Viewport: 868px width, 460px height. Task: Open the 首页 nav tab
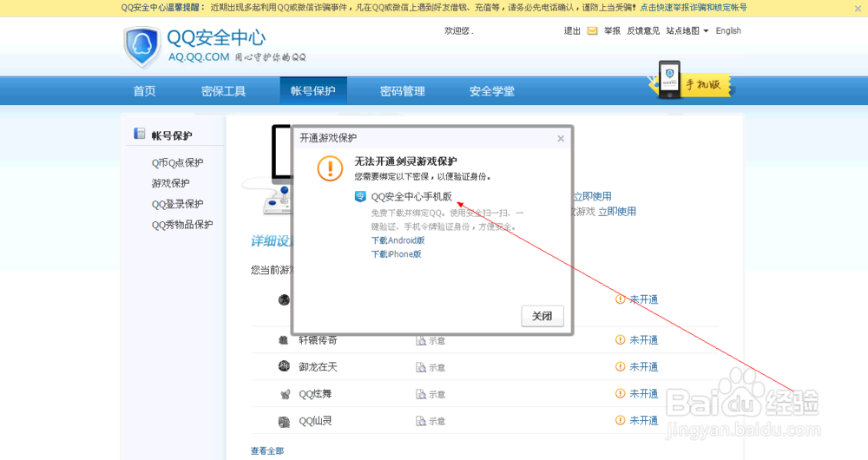pyautogui.click(x=144, y=91)
